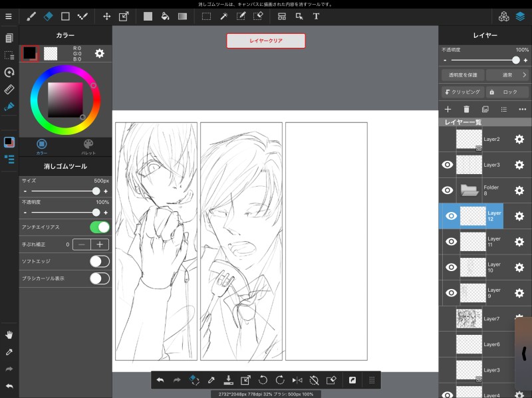Flip canvas horizontally in bottom toolbar
Viewport: 532px width, 398px height.
pos(297,380)
